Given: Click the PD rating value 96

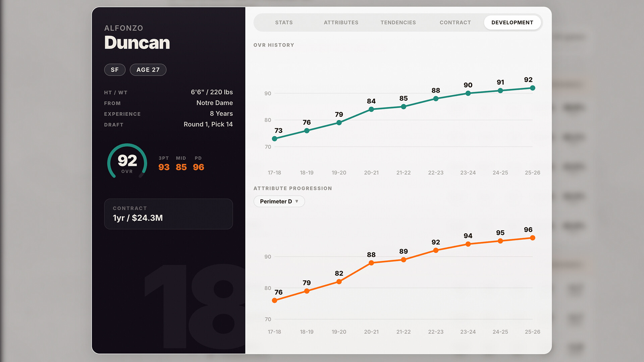Looking at the screenshot, I should pyautogui.click(x=198, y=167).
